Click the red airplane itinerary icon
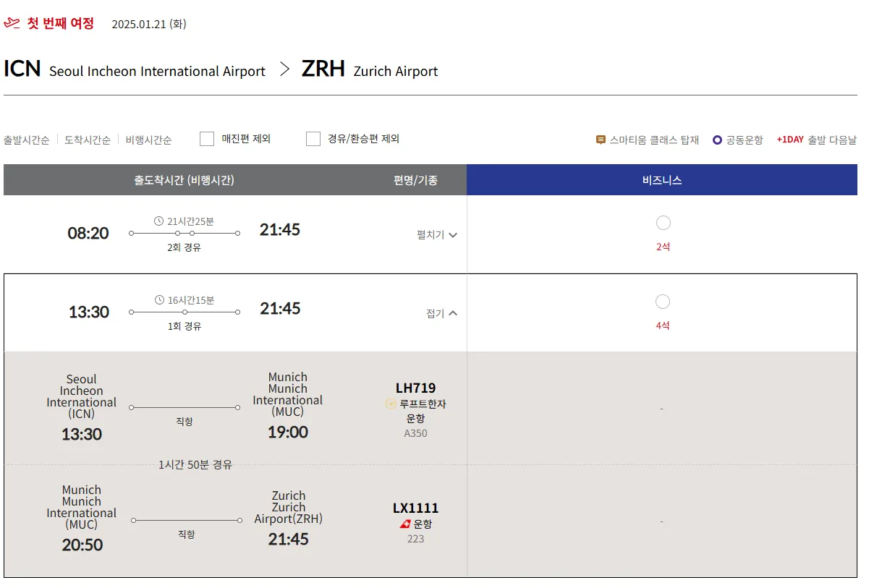 12,23
